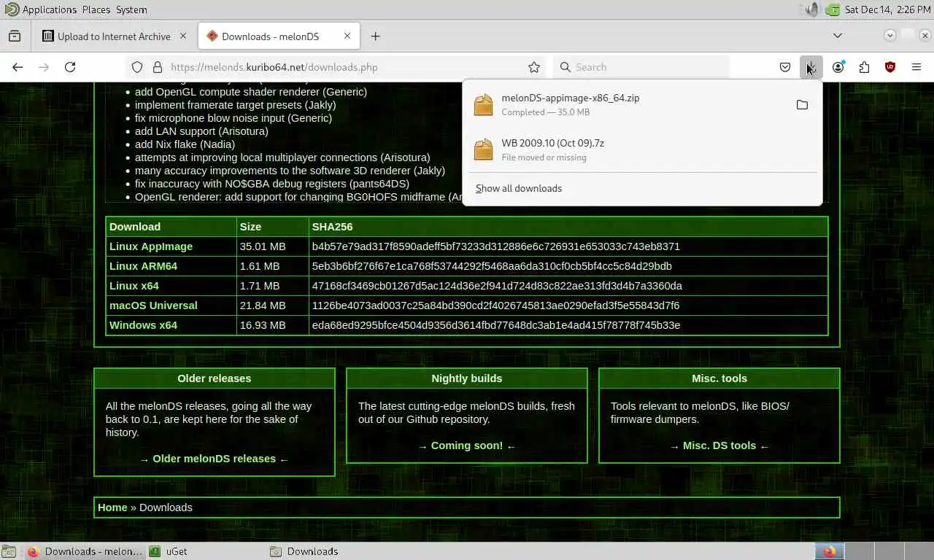Click the Misc. tools heading
The height and width of the screenshot is (560, 934).
719,378
